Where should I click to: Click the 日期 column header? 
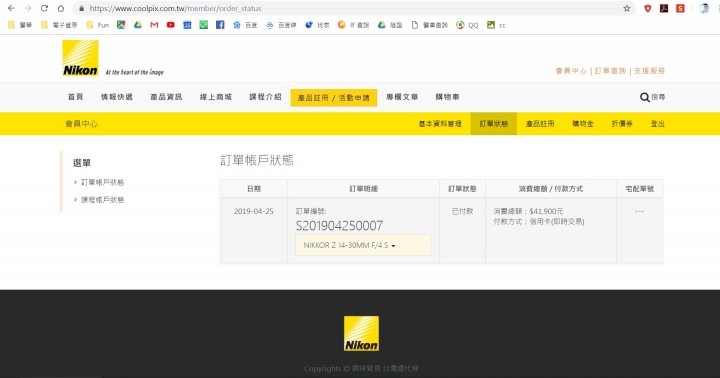tap(254, 189)
